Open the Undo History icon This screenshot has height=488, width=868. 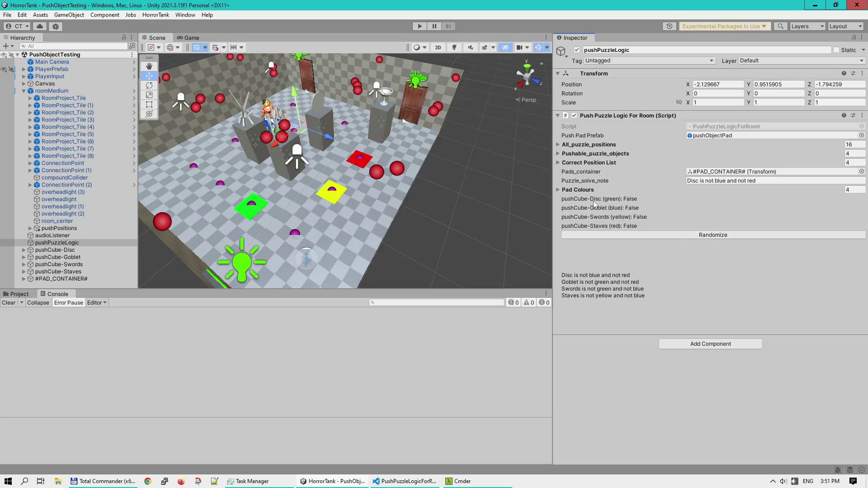(x=669, y=26)
